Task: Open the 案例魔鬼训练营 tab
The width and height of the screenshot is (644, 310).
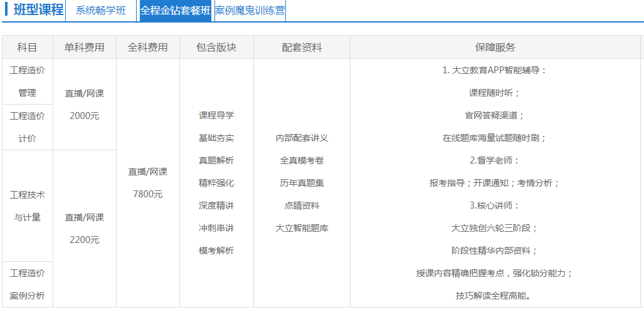Action: click(x=250, y=11)
